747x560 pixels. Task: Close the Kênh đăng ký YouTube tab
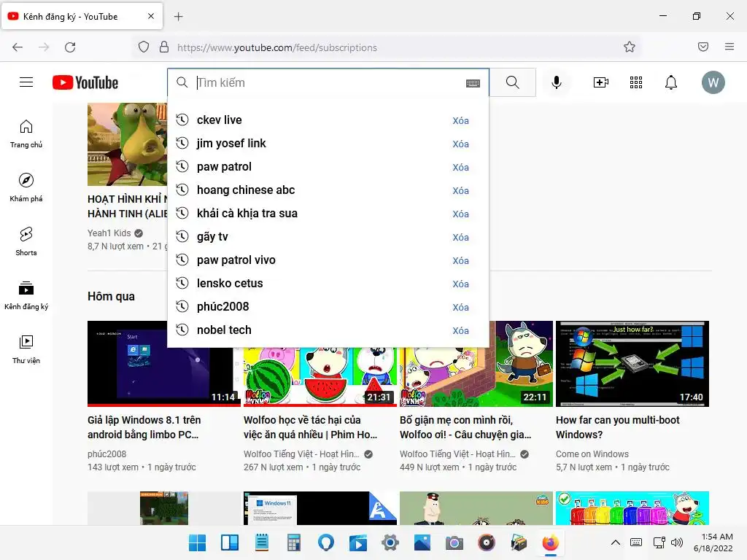pos(151,16)
